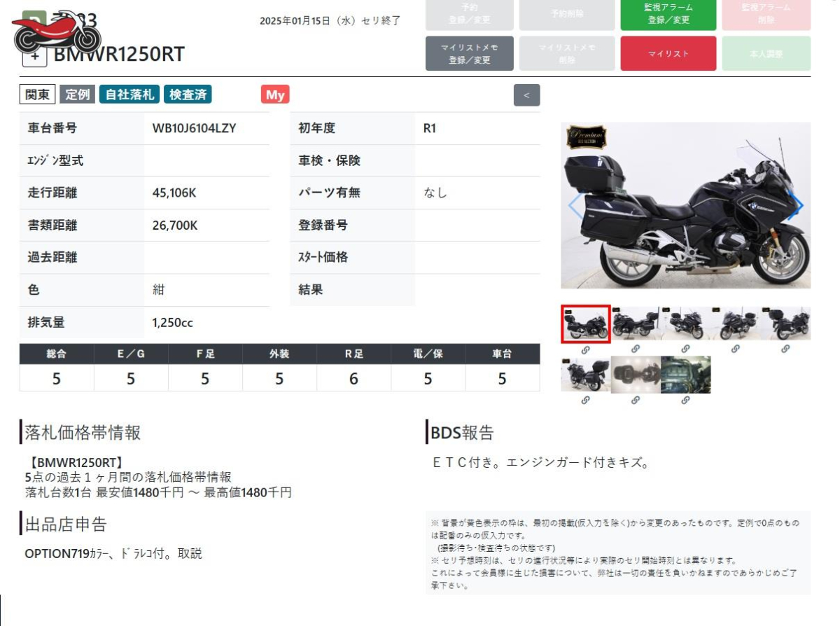Click the BMWR1250RT model title
The width and height of the screenshot is (840, 626).
tap(119, 55)
